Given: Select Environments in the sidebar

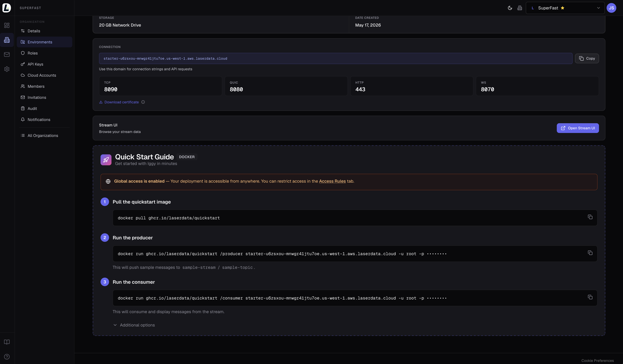Looking at the screenshot, I should (x=44, y=42).
